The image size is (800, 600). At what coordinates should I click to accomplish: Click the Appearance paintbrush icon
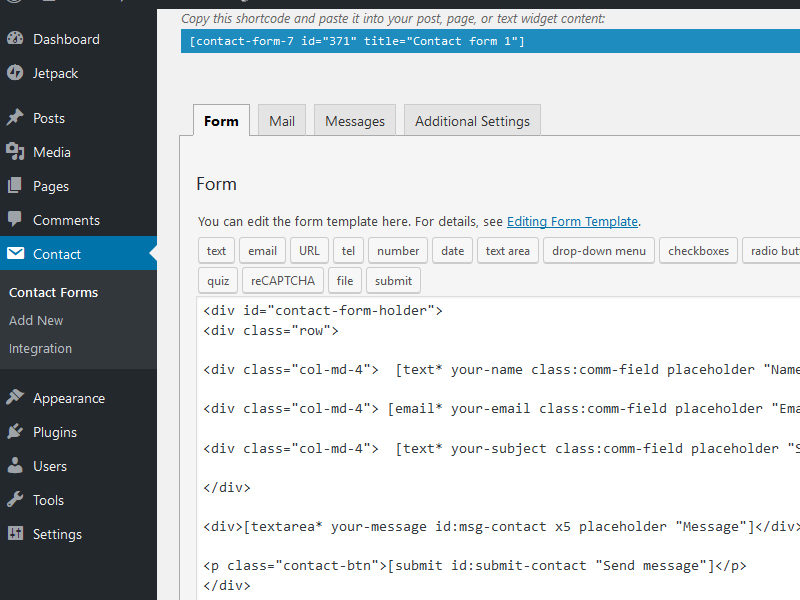pos(15,398)
